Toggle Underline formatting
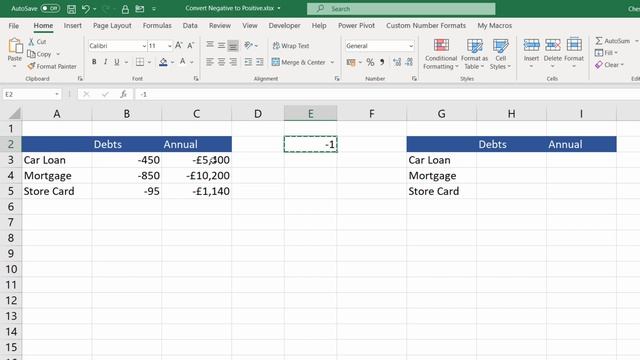 (x=117, y=62)
